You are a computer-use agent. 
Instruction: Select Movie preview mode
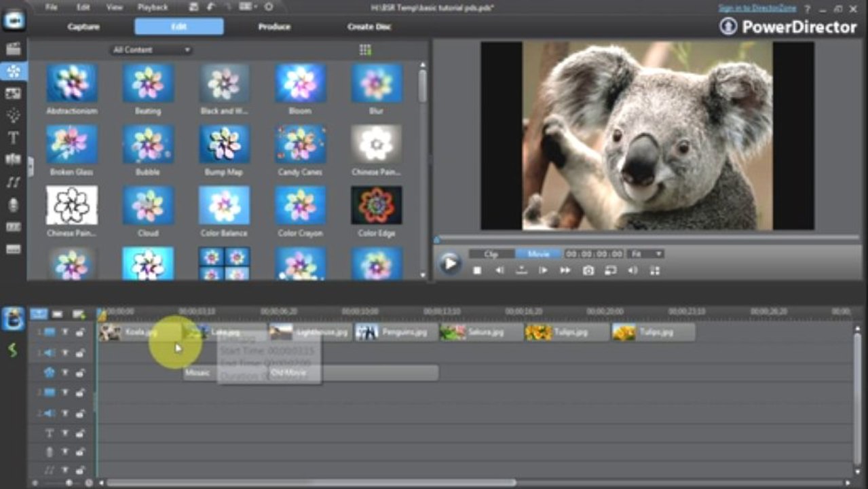[x=539, y=254]
